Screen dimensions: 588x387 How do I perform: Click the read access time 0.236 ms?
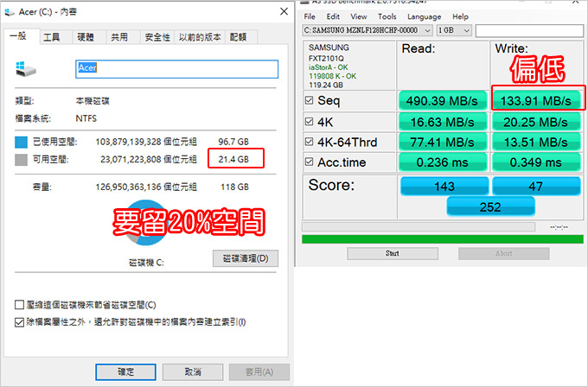[x=443, y=162]
